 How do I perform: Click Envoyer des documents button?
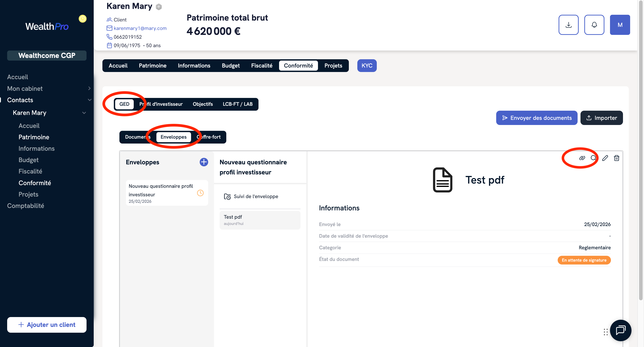click(536, 118)
